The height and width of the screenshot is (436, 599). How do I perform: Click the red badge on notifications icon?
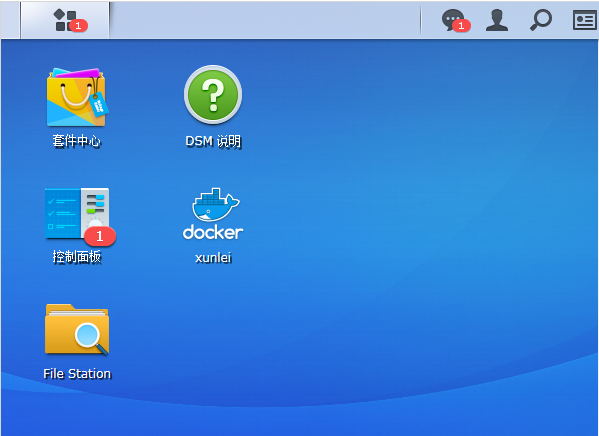pos(461,26)
